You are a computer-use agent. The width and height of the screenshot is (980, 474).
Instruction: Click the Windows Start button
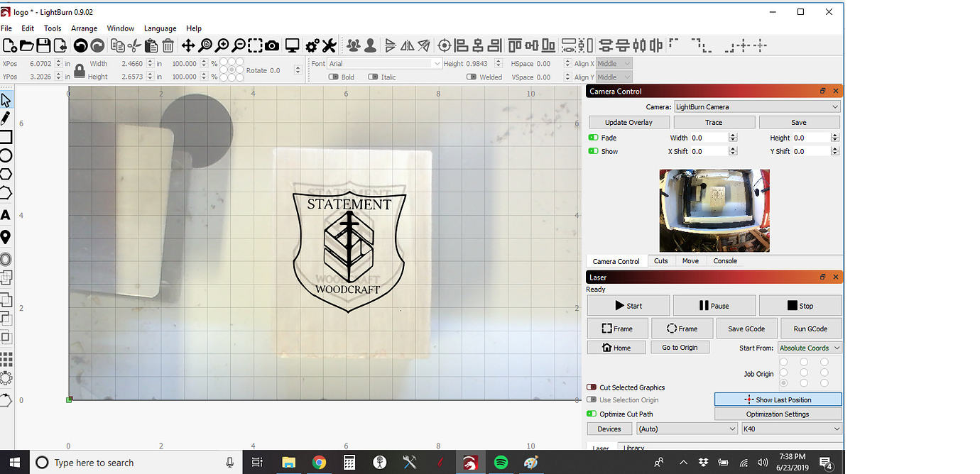pos(15,463)
